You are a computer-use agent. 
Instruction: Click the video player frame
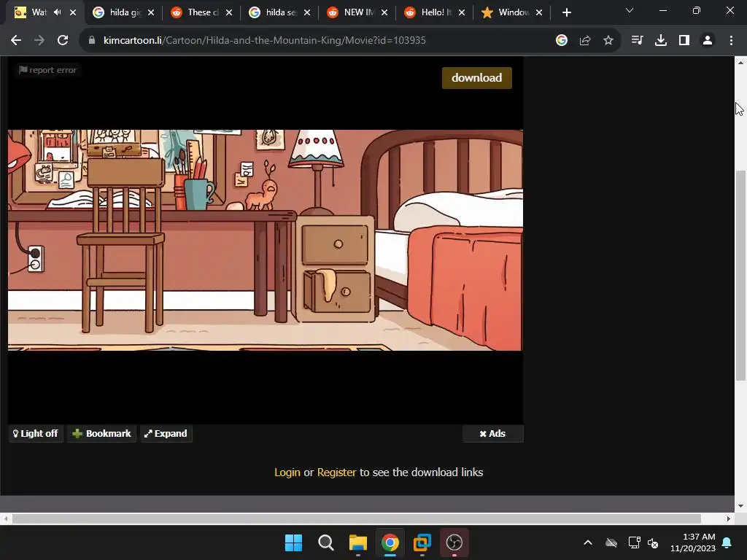266,240
